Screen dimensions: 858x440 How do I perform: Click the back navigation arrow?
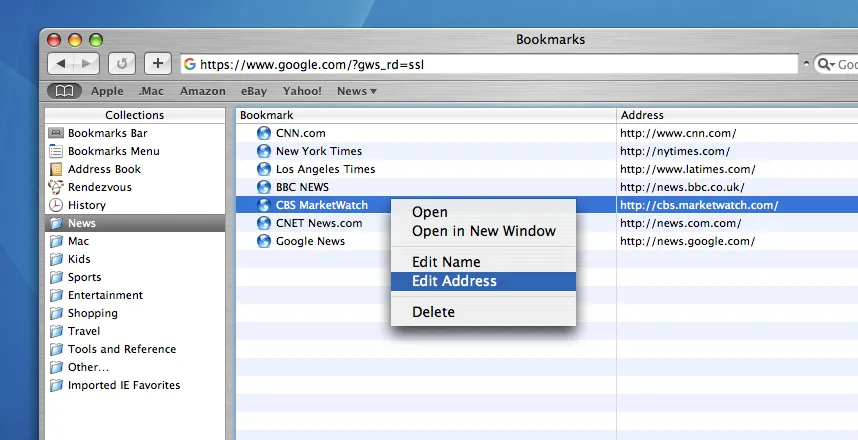pyautogui.click(x=61, y=64)
